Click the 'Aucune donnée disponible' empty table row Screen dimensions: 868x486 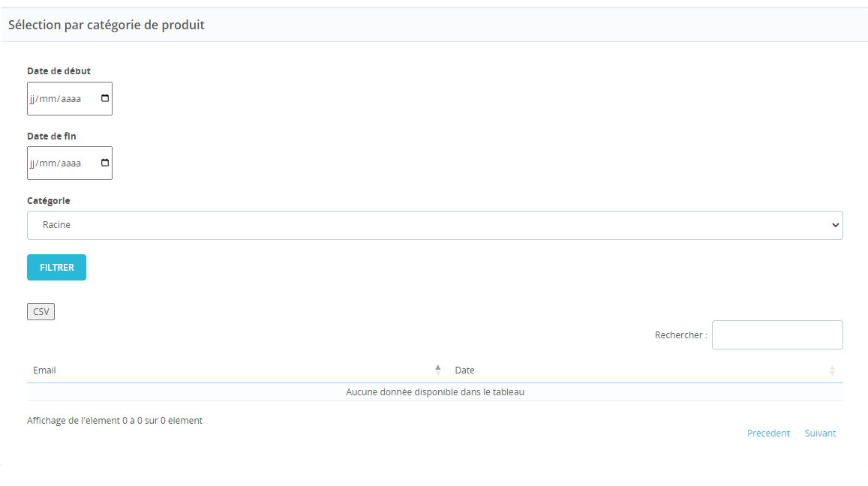434,392
